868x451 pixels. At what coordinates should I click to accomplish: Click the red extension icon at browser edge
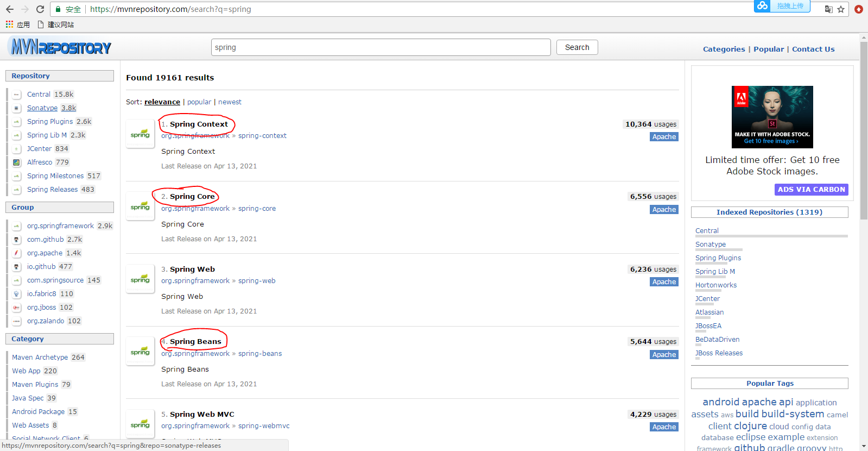pos(859,9)
